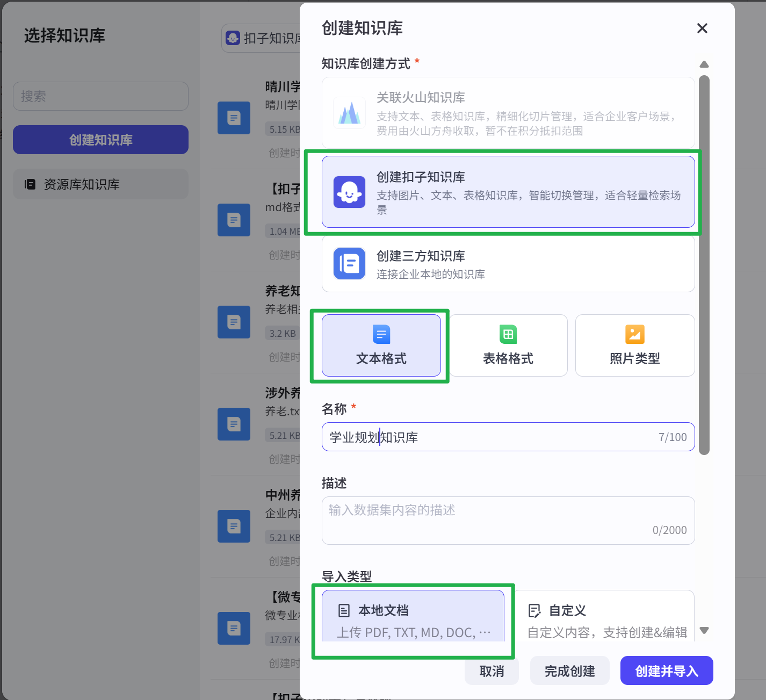This screenshot has width=766, height=700.
Task: Select the 关联火山知识库 mountain icon
Action: pos(349,113)
